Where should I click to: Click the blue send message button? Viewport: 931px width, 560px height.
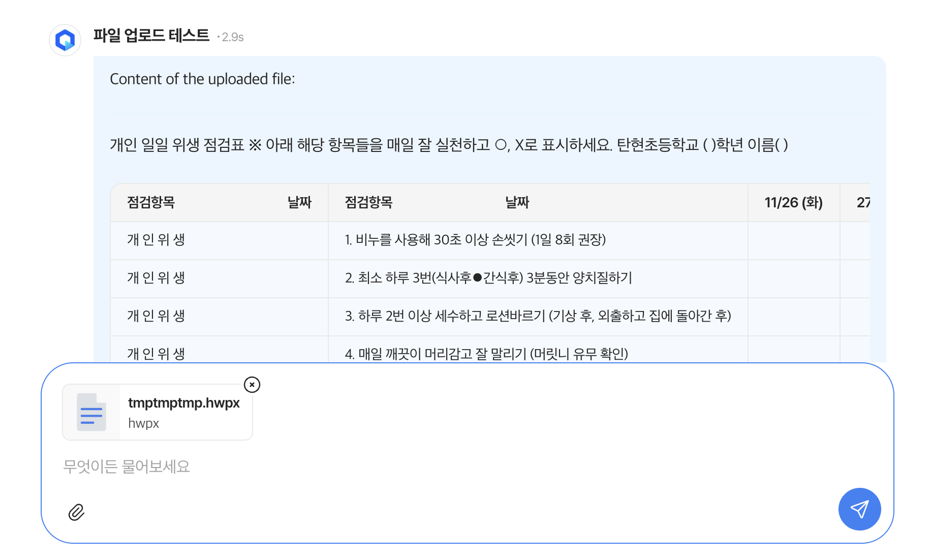click(859, 509)
